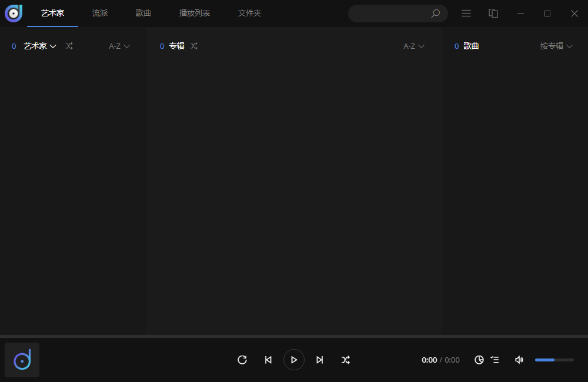Mute audio with the speaker icon

tap(519, 360)
